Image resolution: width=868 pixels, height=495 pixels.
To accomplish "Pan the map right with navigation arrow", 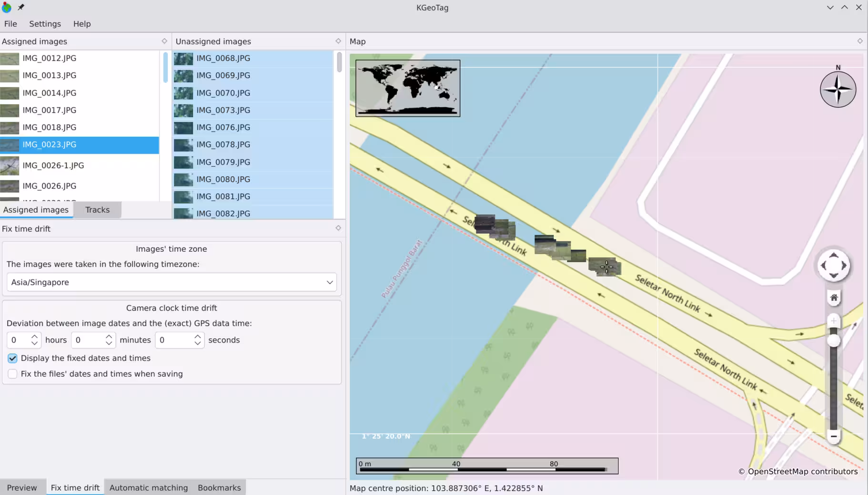I will (x=844, y=266).
